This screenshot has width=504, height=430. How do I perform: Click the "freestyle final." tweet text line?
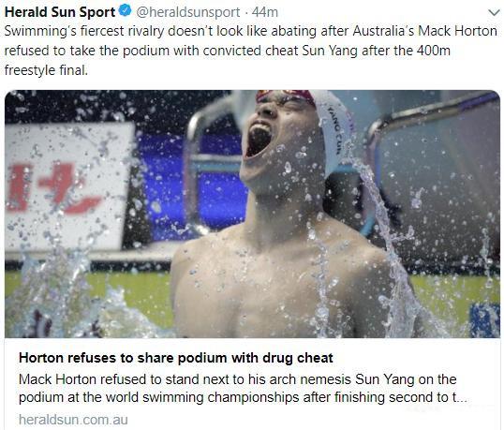tap(46, 70)
